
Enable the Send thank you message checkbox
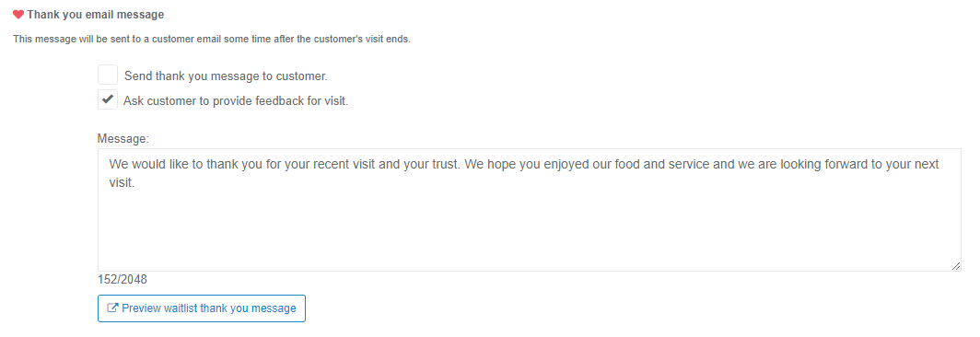coord(108,75)
